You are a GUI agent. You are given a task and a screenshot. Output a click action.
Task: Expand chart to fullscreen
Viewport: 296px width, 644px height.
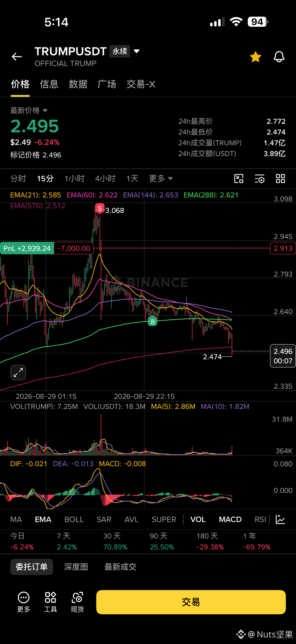click(18, 372)
